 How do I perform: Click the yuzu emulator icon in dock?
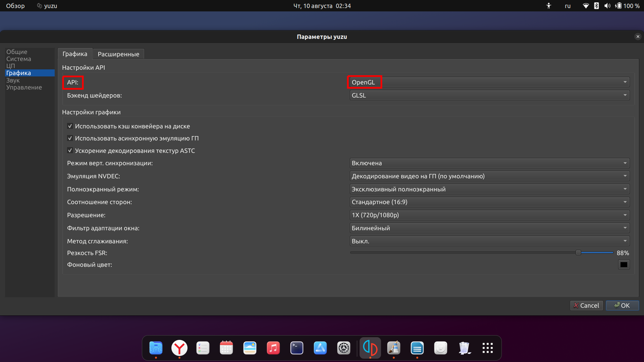pos(370,348)
